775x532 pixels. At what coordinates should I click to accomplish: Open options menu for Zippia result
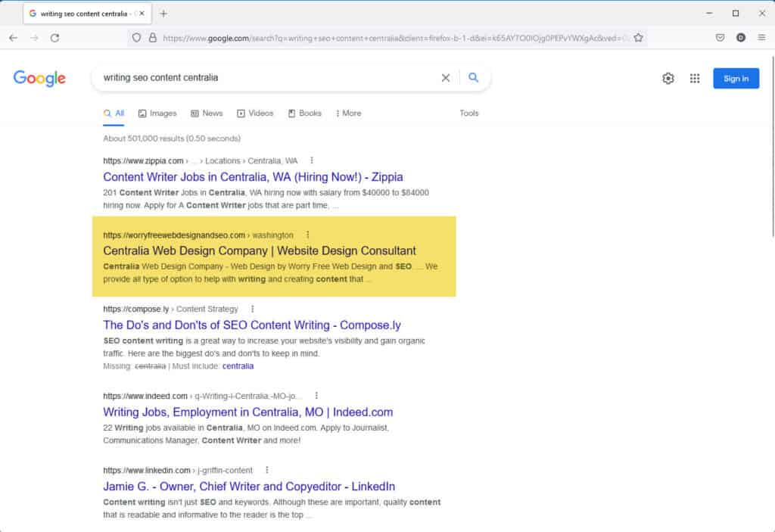(x=311, y=160)
